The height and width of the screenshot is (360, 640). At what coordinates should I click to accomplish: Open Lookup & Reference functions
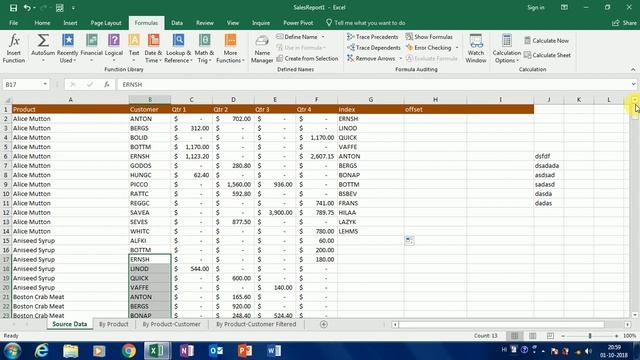[x=178, y=49]
